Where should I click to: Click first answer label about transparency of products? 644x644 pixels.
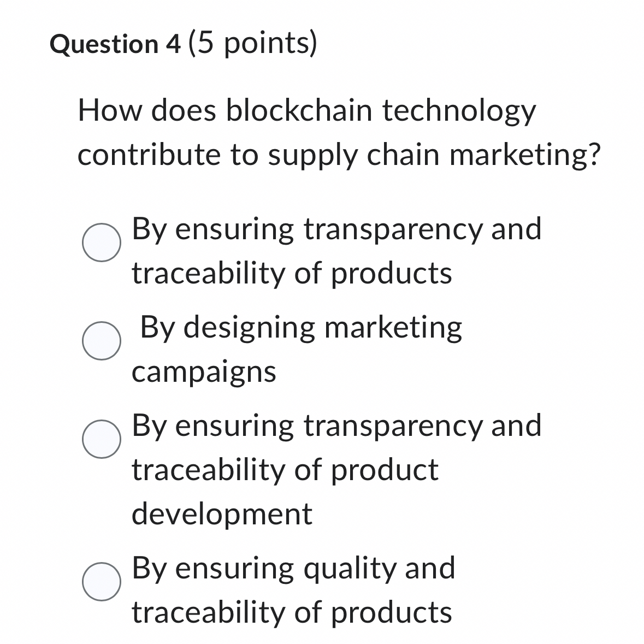click(336, 251)
